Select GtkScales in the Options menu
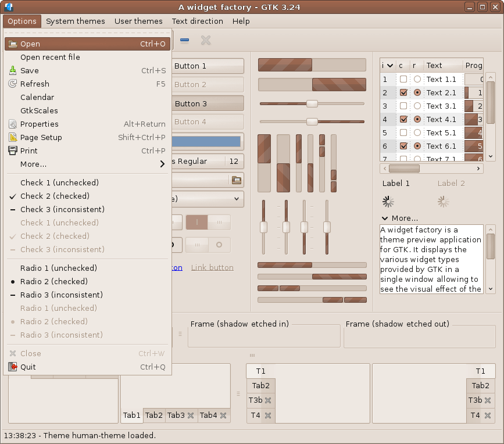 pyautogui.click(x=87, y=110)
